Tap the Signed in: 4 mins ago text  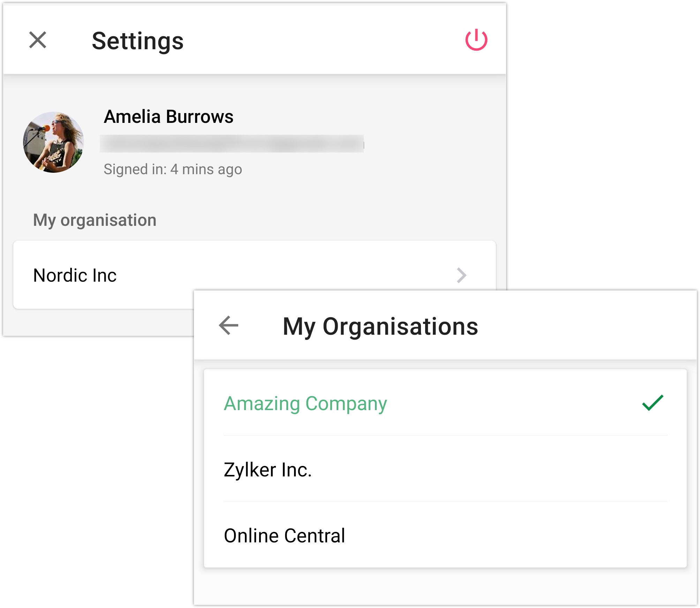coord(173,169)
